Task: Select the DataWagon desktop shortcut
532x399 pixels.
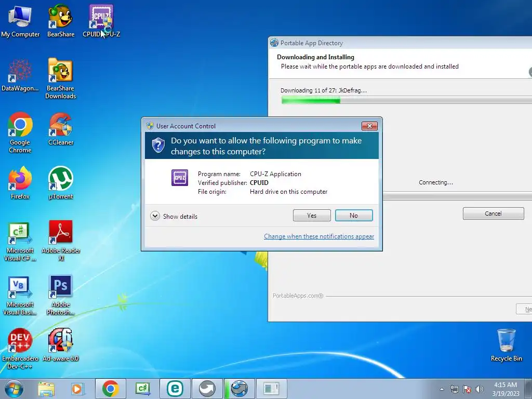Action: (20, 75)
